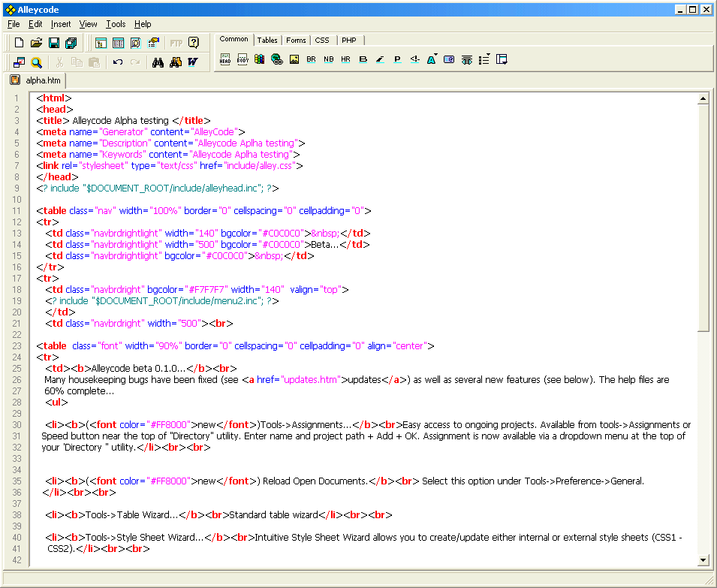Click the editor scrollbar down arrow
The height and width of the screenshot is (588, 717).
[x=703, y=559]
